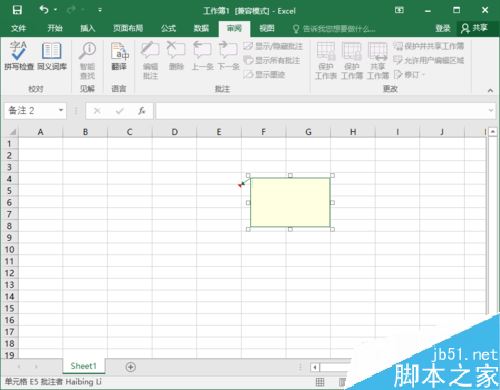Open the 文件 (File) menu
This screenshot has height=390, width=500.
click(18, 28)
